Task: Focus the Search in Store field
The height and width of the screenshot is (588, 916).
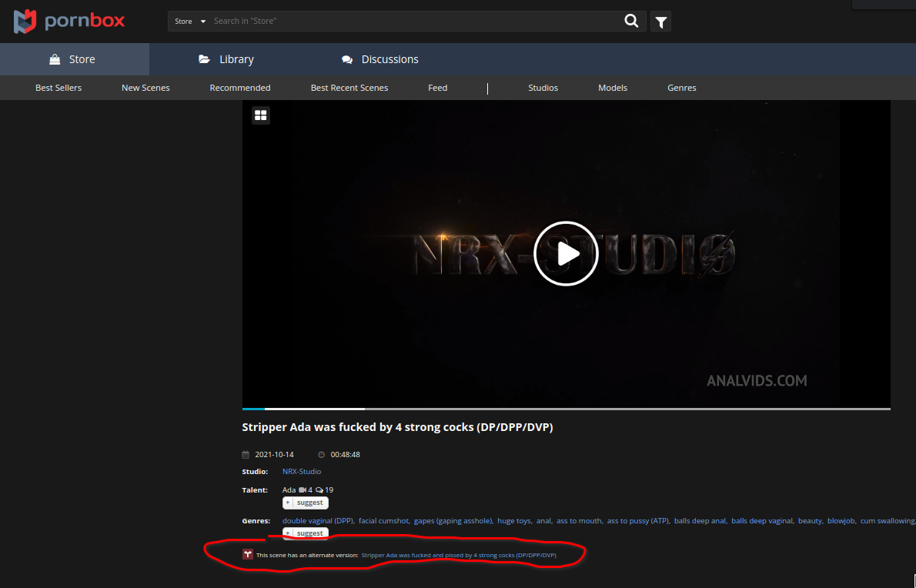Action: (416, 22)
